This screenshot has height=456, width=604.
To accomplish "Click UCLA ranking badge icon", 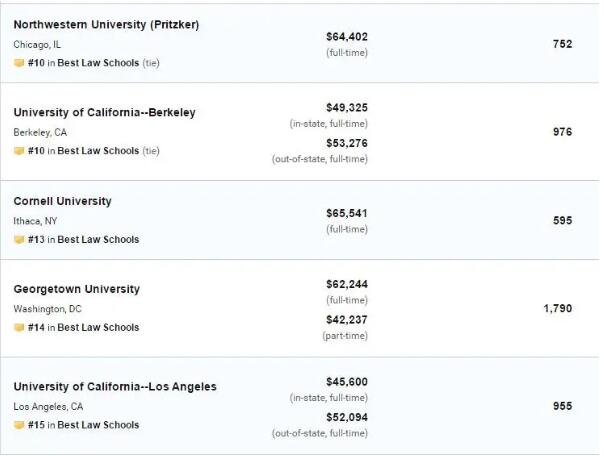I will [19, 425].
